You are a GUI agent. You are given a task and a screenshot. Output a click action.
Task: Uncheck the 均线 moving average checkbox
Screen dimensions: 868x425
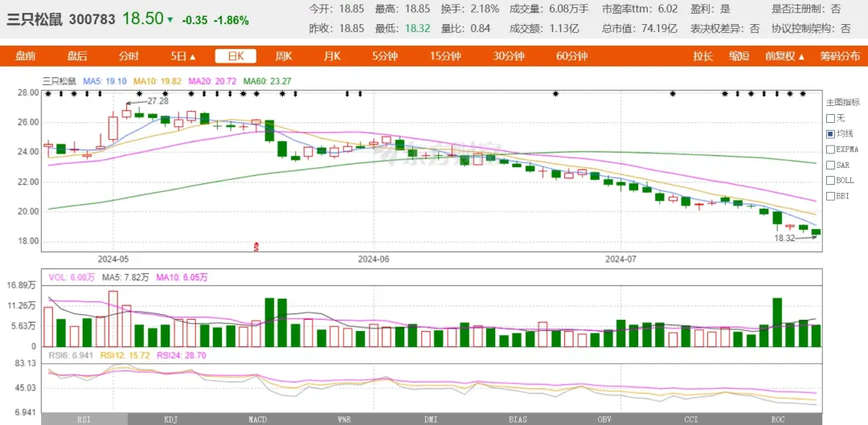pos(830,133)
